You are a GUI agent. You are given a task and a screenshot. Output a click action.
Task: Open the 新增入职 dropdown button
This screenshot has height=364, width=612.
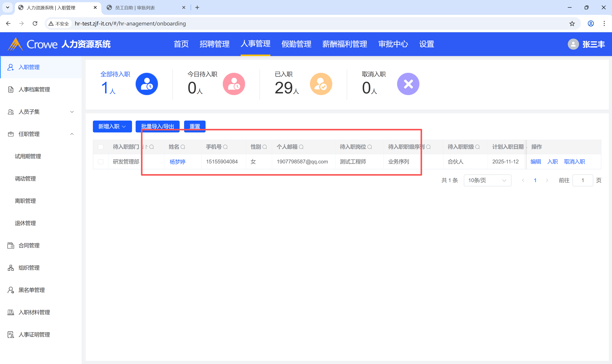click(x=112, y=126)
